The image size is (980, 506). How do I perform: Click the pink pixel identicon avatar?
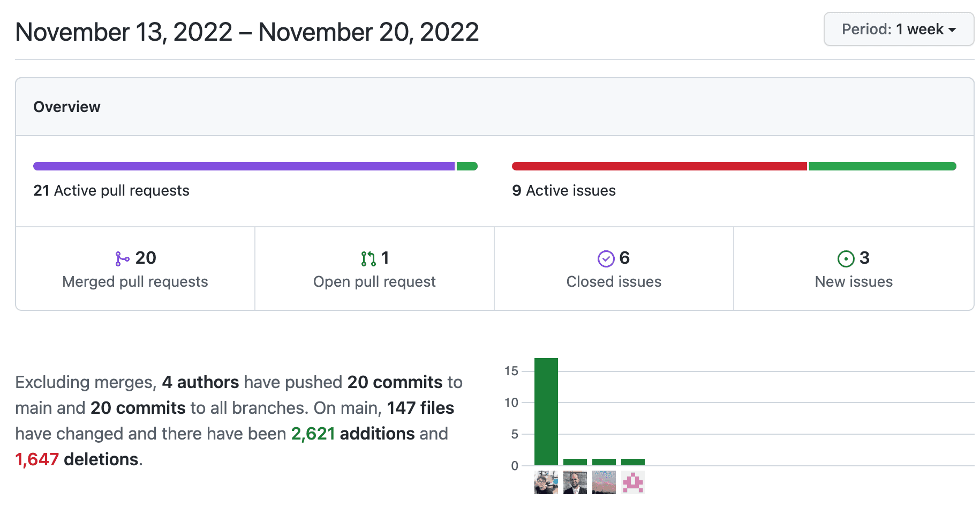632,482
